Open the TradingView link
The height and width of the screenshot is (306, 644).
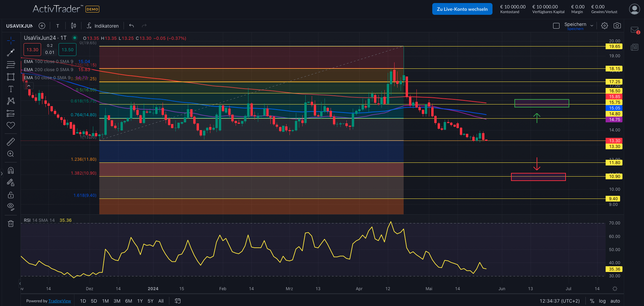[60, 301]
